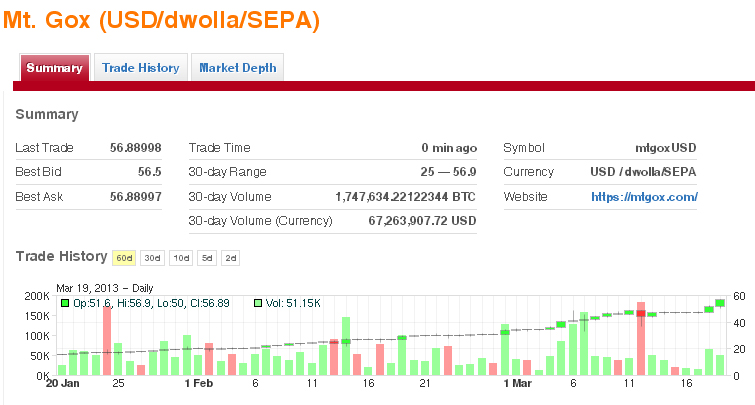Click the Mt. Gox (USD/dwolla/SEPA) page title
Screen dimensions: 755x405
[x=161, y=20]
